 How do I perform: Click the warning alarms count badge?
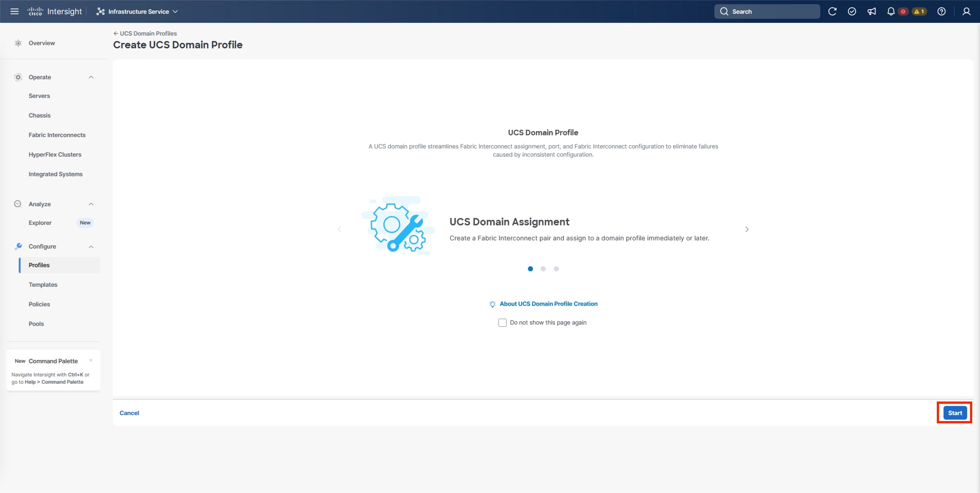point(919,11)
